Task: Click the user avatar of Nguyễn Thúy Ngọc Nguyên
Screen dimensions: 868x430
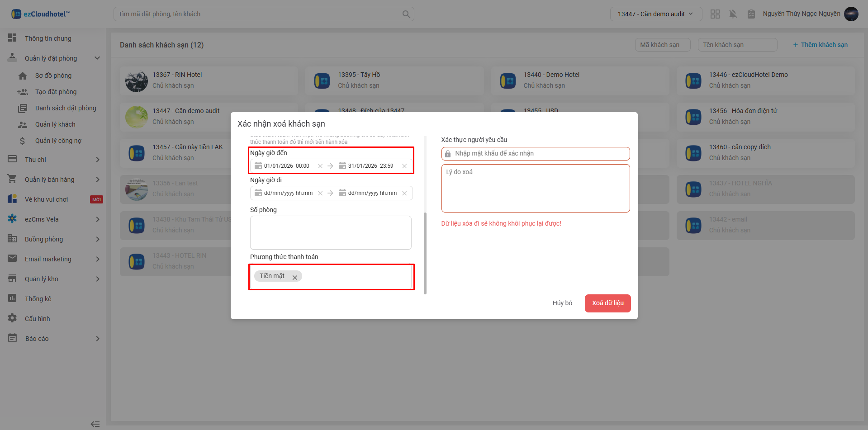Action: pyautogui.click(x=851, y=14)
